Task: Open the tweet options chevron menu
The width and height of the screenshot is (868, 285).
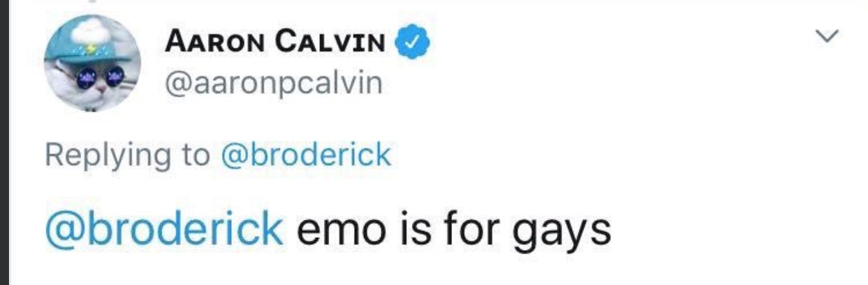Action: click(x=829, y=35)
